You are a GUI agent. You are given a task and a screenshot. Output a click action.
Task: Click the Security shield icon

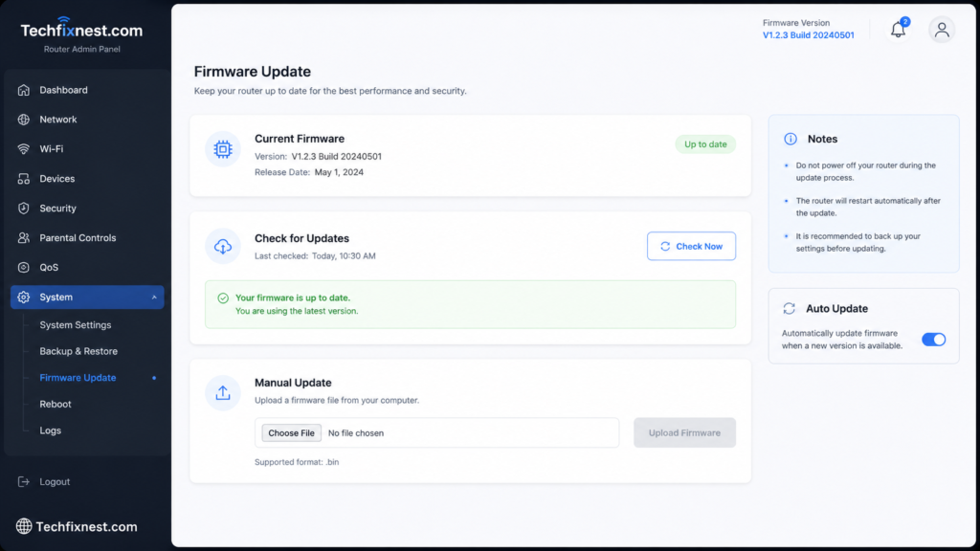click(x=24, y=208)
